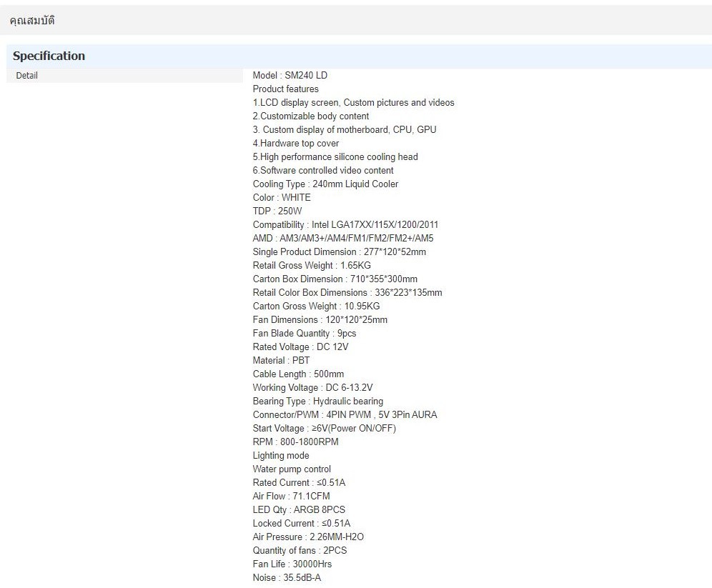The width and height of the screenshot is (712, 588).
Task: Click the LCD display screen feature line
Action: coord(353,103)
